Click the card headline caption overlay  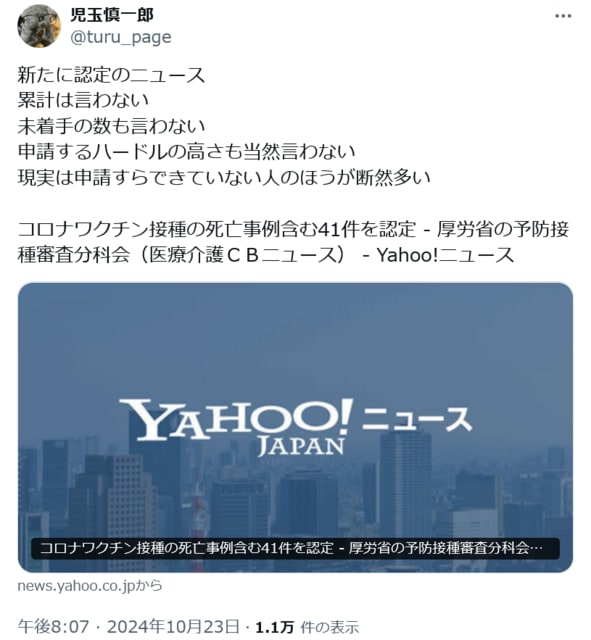point(295,548)
